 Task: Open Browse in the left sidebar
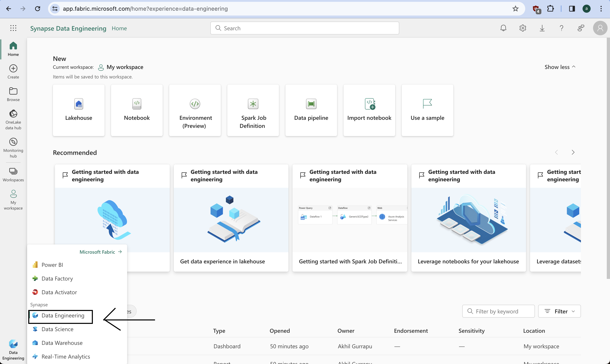[x=13, y=94]
